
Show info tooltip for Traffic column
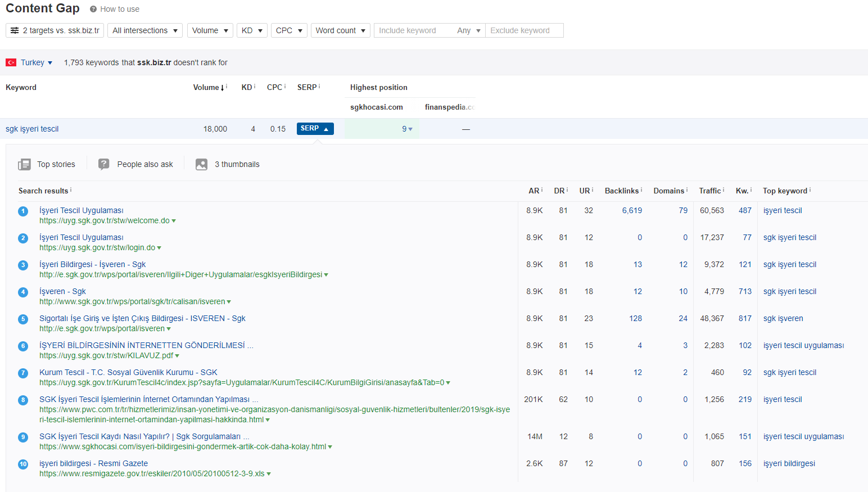pyautogui.click(x=724, y=189)
